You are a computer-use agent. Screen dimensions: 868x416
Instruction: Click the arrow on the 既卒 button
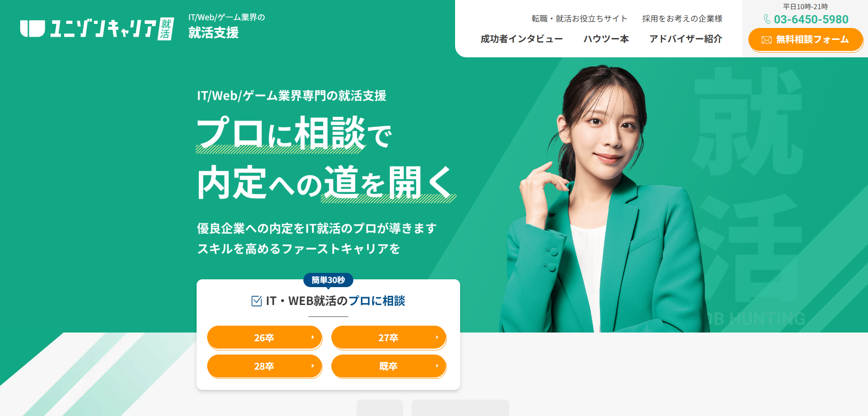pyautogui.click(x=437, y=366)
